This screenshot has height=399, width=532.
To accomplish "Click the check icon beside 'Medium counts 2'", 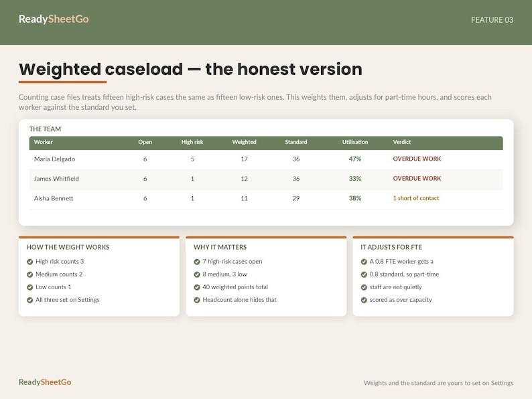I will pyautogui.click(x=30, y=274).
